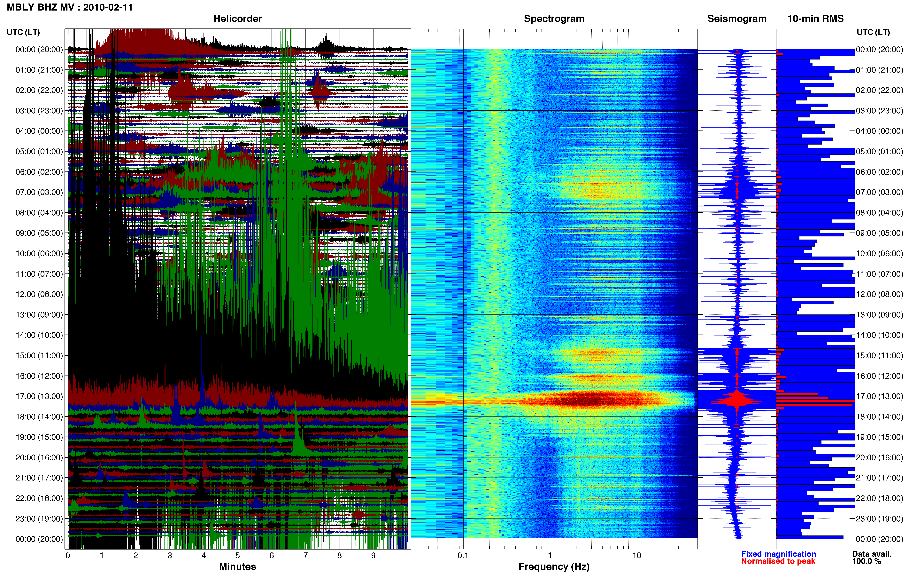Click "16:00 (12:00)" on the RMS time axis

click(880, 376)
